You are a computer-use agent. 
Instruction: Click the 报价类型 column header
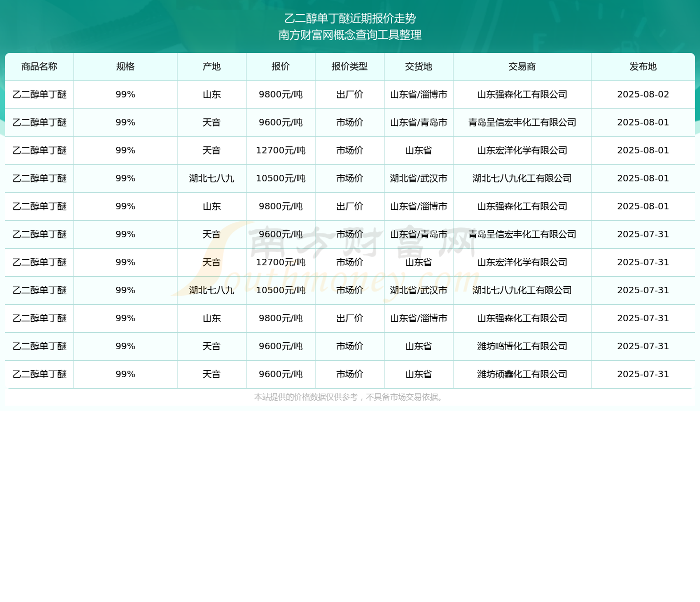point(349,66)
